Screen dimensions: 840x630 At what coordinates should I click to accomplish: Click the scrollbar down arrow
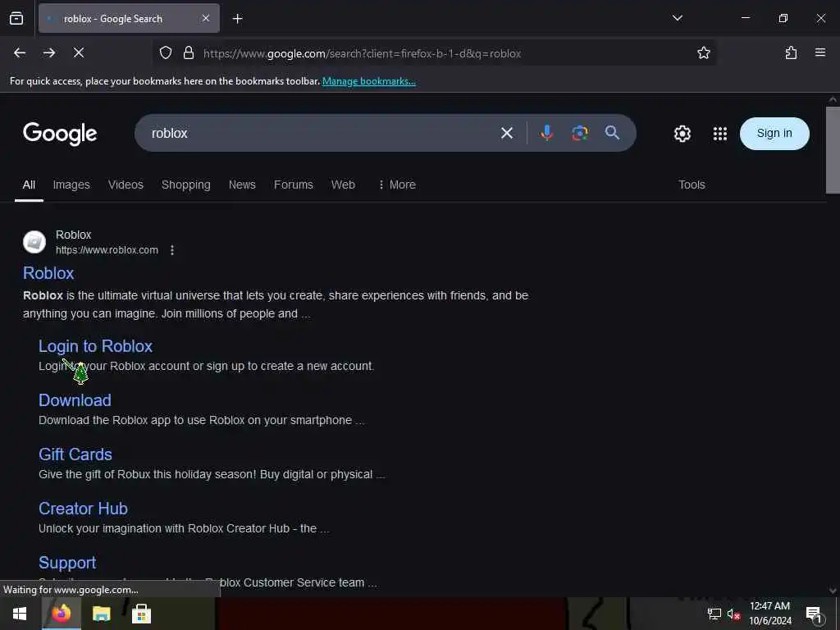[833, 591]
